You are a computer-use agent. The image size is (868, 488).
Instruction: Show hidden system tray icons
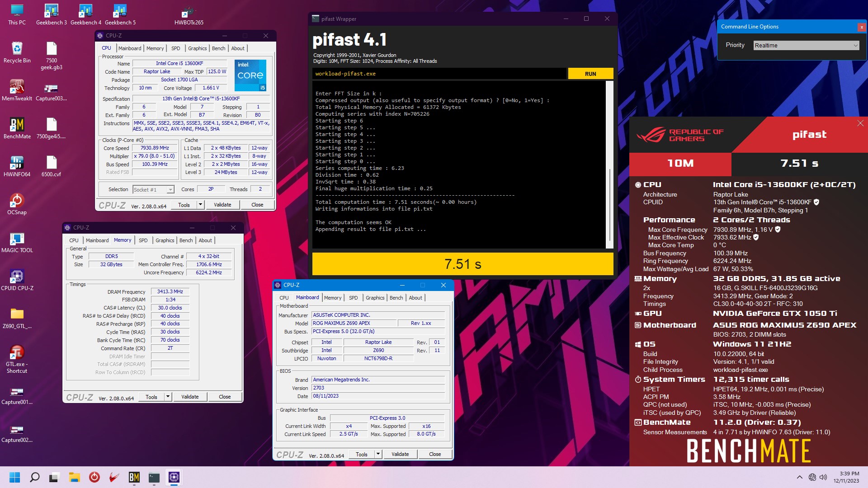point(799,477)
